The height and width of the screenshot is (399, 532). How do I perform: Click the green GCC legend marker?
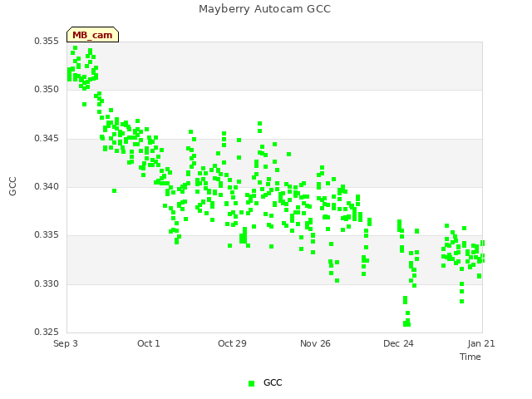click(x=251, y=383)
